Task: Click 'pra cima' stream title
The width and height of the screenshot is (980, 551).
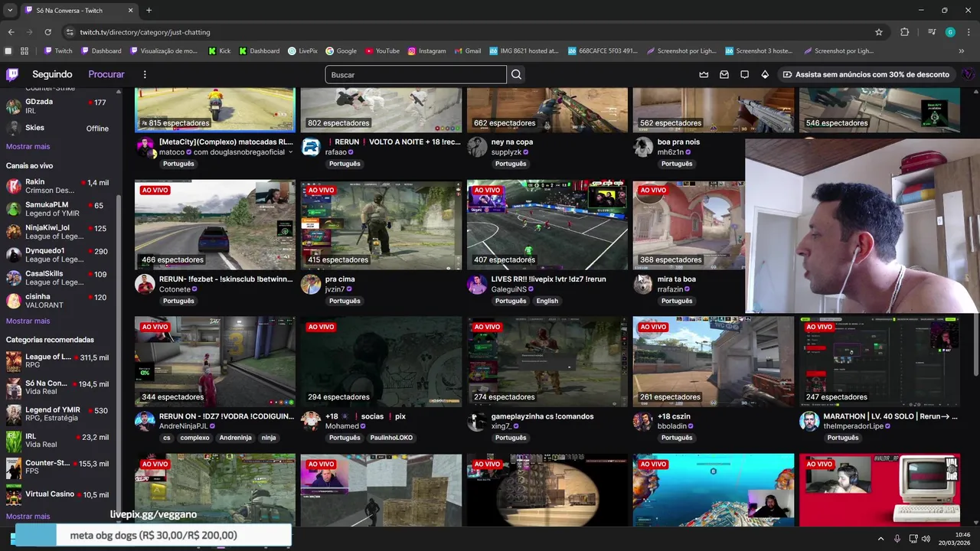Action: pyautogui.click(x=340, y=279)
